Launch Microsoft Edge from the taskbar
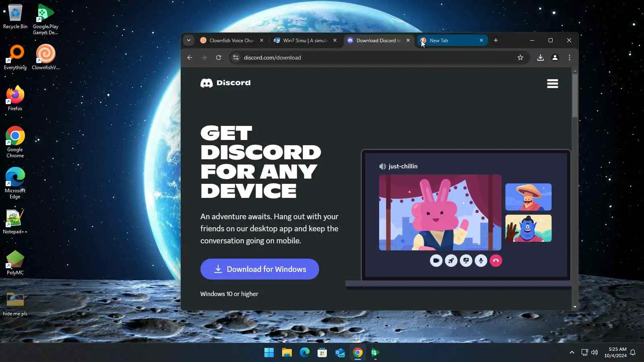 (x=305, y=353)
